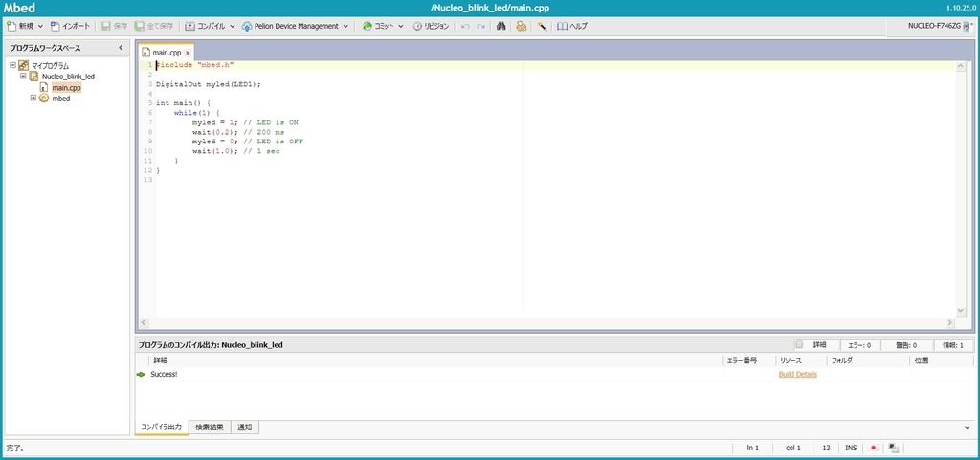Image resolution: width=980 pixels, height=460 pixels.
Task: Open the NUCLEO-F746ZG target platform selector
Action: (x=940, y=26)
